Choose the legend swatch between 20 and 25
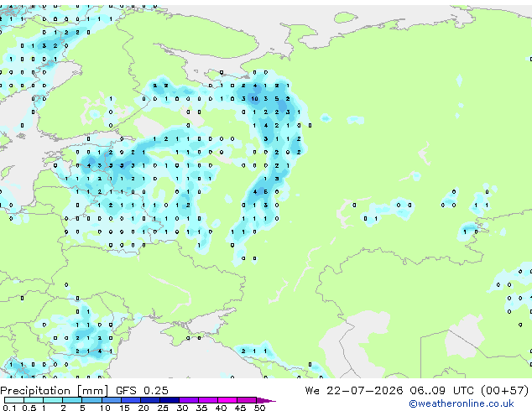This screenshot has width=532, height=411. coord(149,400)
